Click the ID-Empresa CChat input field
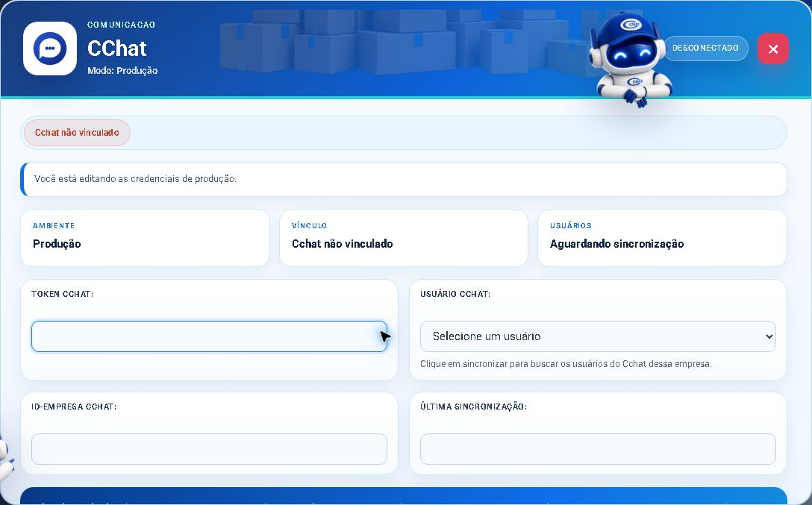The height and width of the screenshot is (505, 812). coord(209,449)
